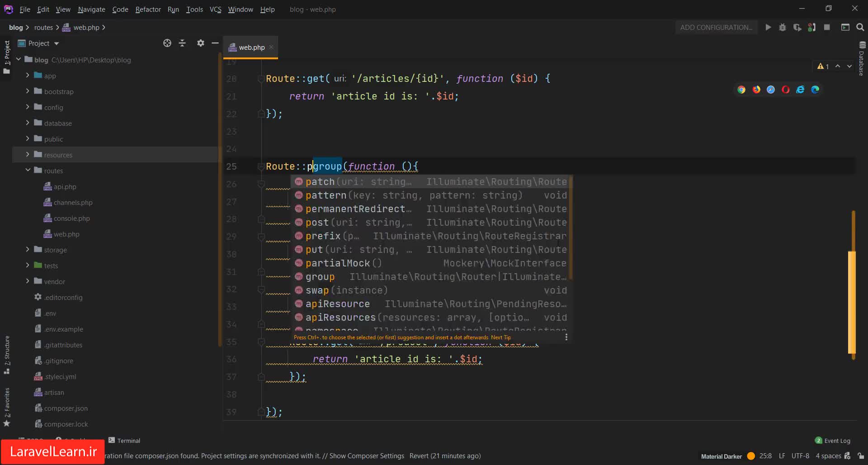Open the Terminal tool window
The image size is (868, 465).
coord(125,441)
